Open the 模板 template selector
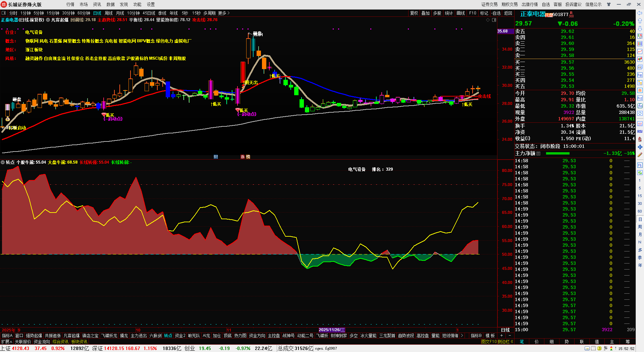 tap(490, 336)
